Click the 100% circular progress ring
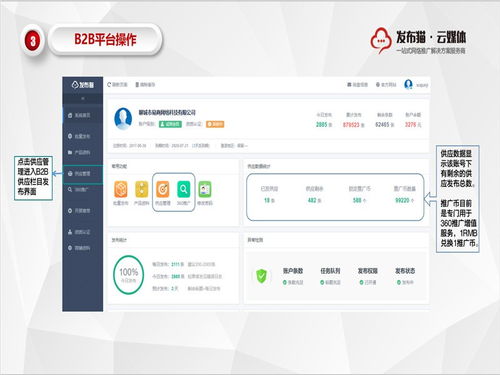 tap(129, 275)
